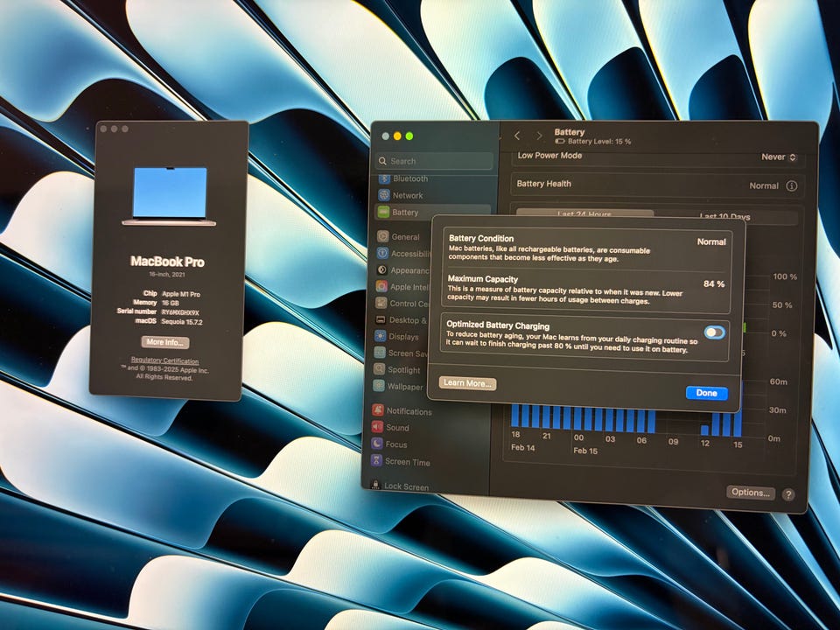
Task: Click the Feb 15 chart date label
Action: pos(585,451)
